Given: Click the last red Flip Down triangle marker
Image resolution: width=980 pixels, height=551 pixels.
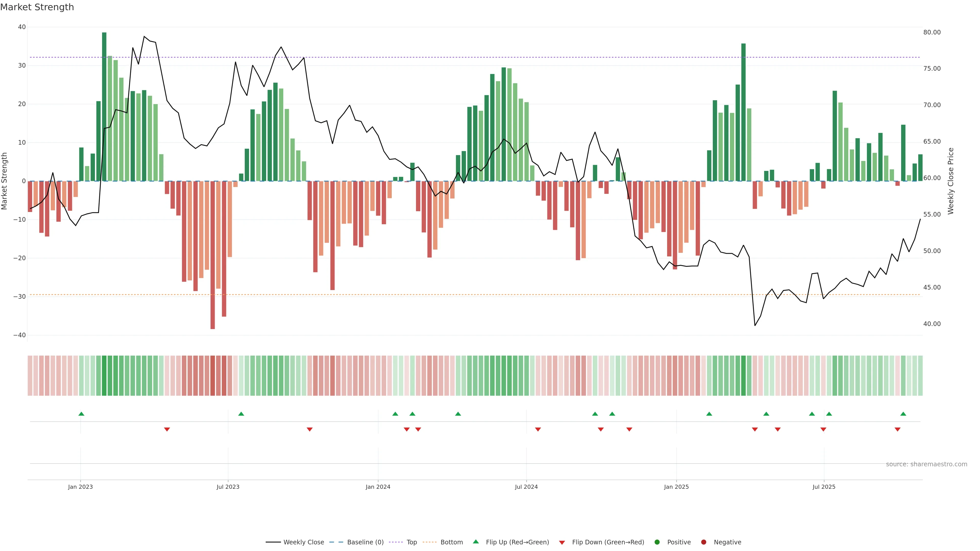Looking at the screenshot, I should pyautogui.click(x=898, y=429).
